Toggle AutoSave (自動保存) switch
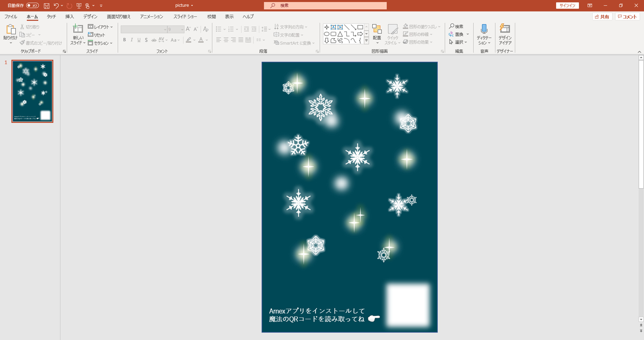The image size is (644, 340). (33, 5)
